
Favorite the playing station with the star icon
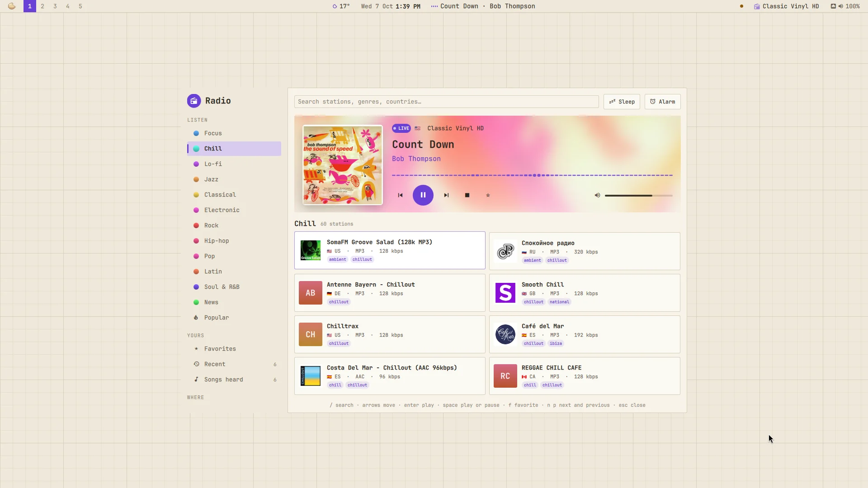(x=488, y=195)
